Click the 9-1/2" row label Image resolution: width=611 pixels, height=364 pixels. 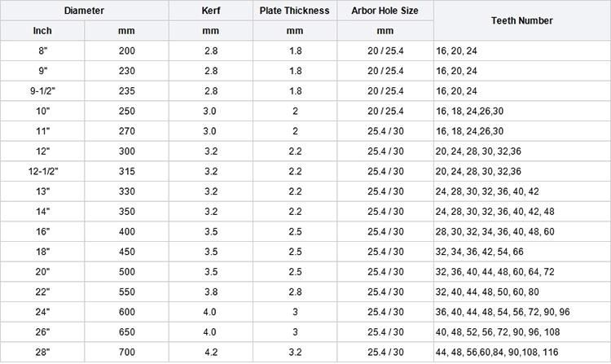42,91
